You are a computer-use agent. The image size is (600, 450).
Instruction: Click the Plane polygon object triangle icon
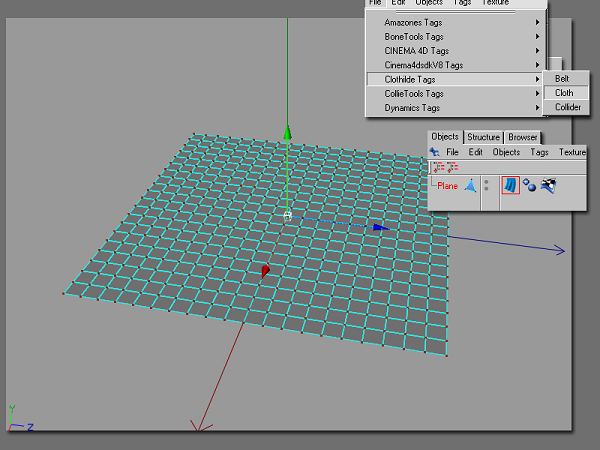coord(470,186)
